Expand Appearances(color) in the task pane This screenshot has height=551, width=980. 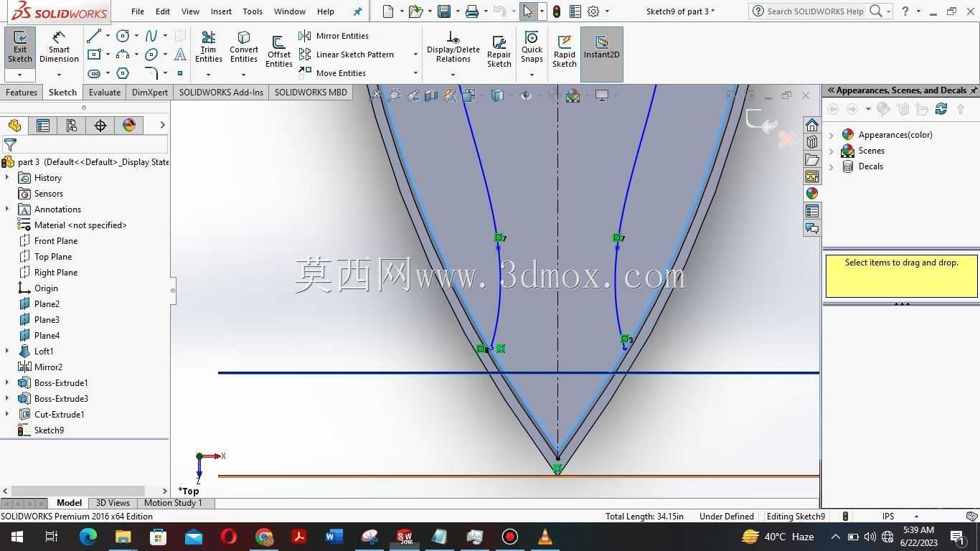coord(831,135)
